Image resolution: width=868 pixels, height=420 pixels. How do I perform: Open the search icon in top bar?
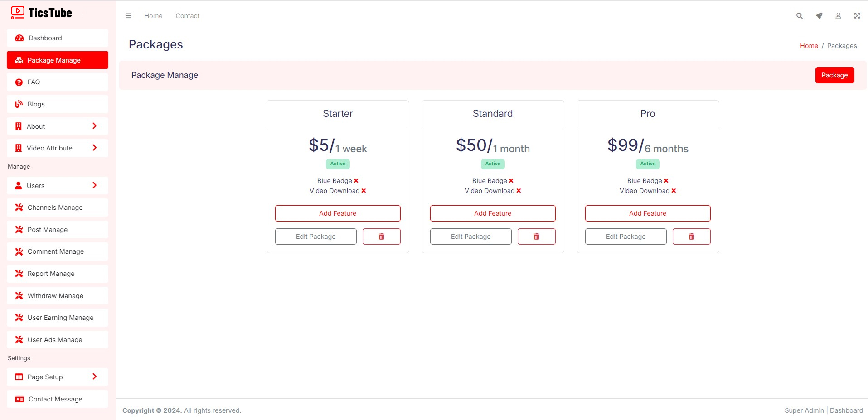[x=800, y=16]
